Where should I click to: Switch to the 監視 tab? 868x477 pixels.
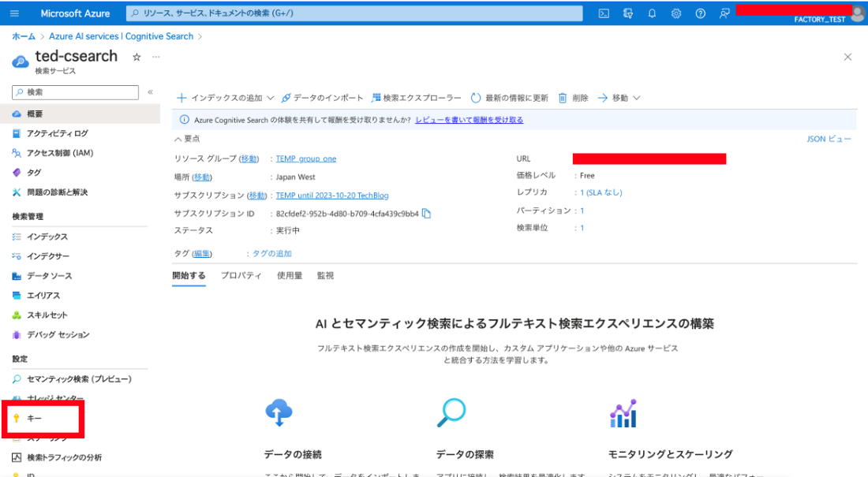[325, 276]
